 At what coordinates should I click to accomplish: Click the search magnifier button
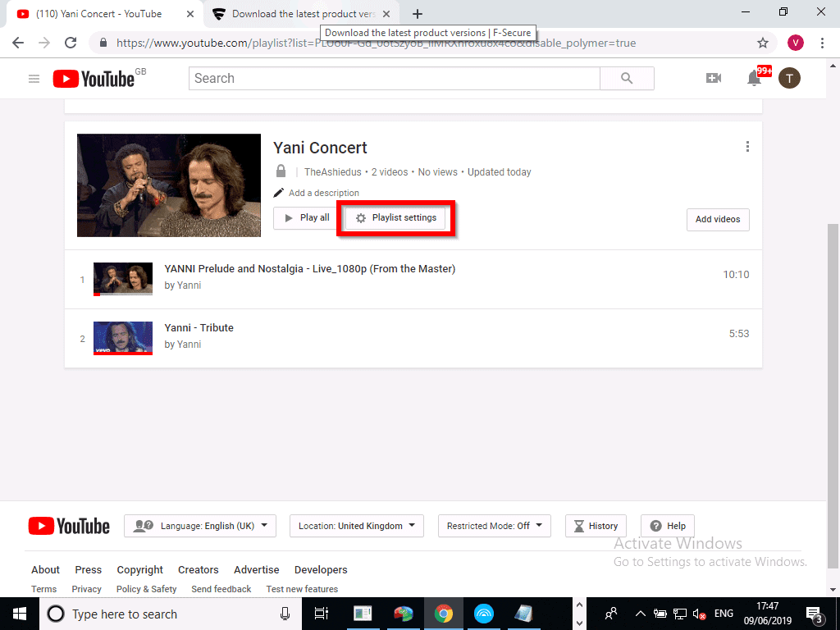627,79
